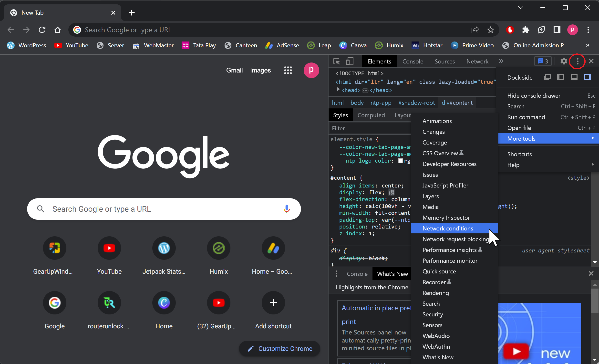Click the close DevTools X button
This screenshot has width=599, height=364.
(x=592, y=61)
